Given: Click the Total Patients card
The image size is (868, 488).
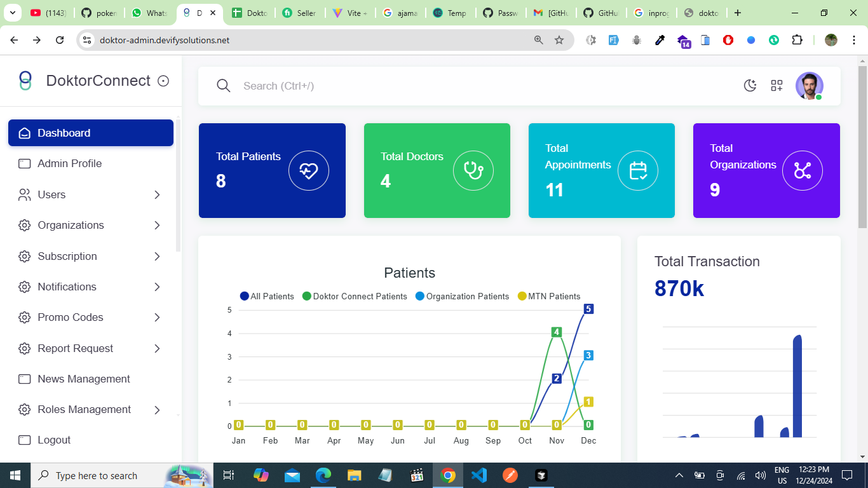Looking at the screenshot, I should tap(272, 170).
